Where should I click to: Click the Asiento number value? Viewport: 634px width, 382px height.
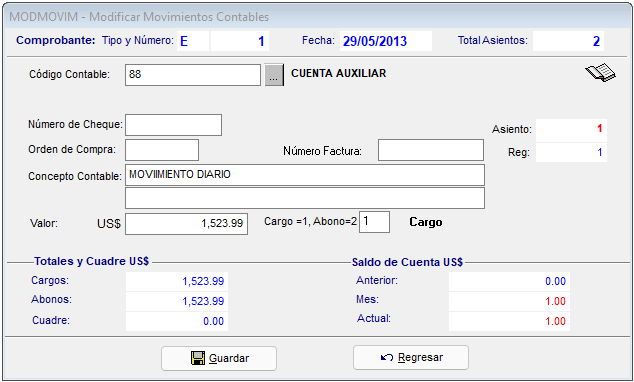tap(571, 130)
